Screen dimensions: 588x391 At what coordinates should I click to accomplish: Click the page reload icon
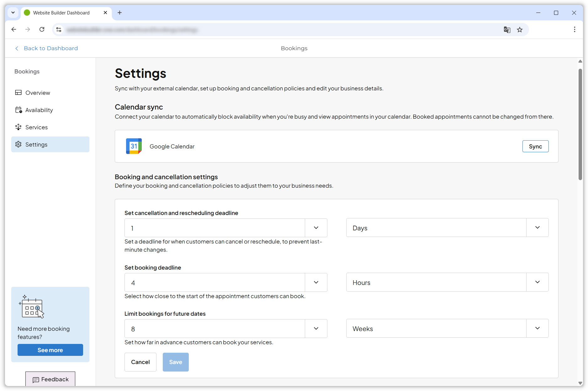coord(42,29)
